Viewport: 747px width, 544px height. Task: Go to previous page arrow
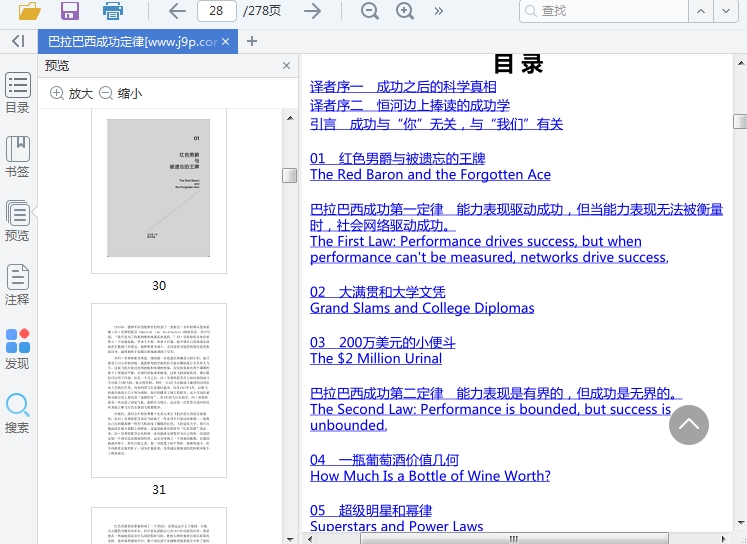click(x=177, y=11)
